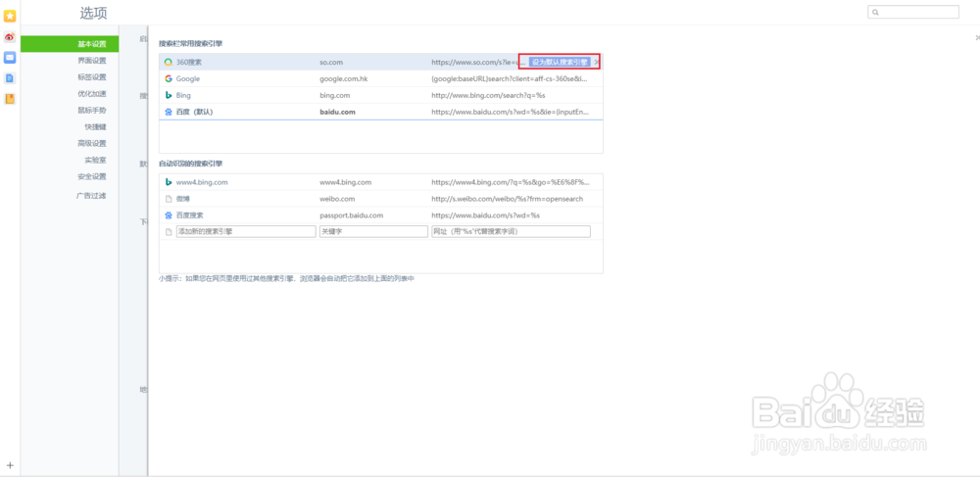Click 设为默认搜索引擎 button for 360搜索
The height and width of the screenshot is (477, 980).
point(560,62)
